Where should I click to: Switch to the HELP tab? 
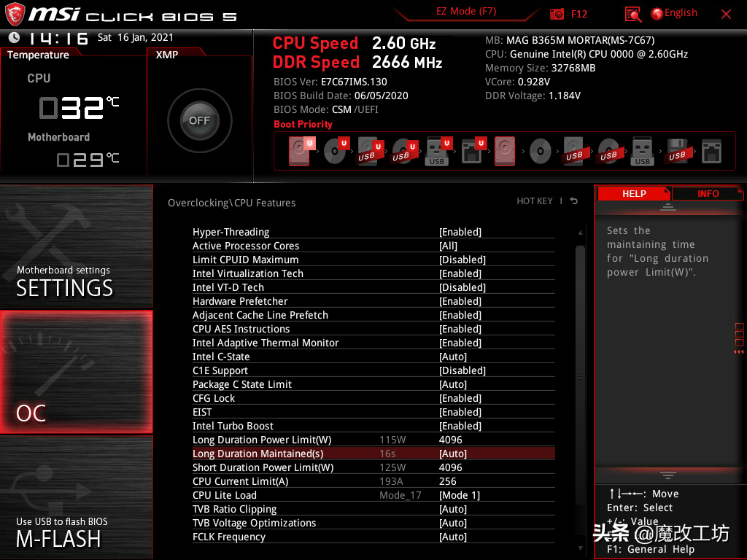(x=634, y=193)
